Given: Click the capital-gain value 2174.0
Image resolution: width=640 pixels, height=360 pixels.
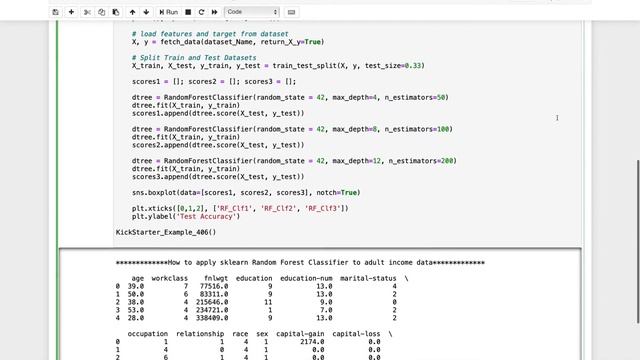Looking at the screenshot, I should coord(312,342).
